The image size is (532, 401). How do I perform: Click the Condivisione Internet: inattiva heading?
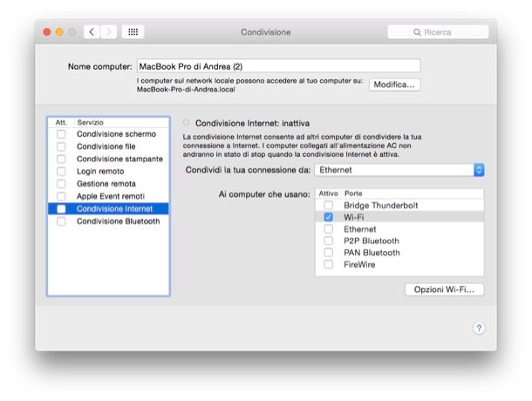252,123
